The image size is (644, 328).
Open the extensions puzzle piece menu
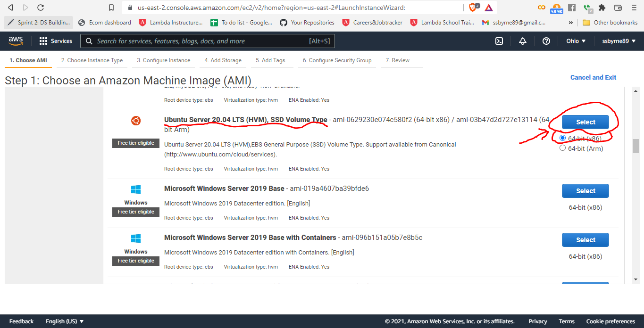click(602, 8)
